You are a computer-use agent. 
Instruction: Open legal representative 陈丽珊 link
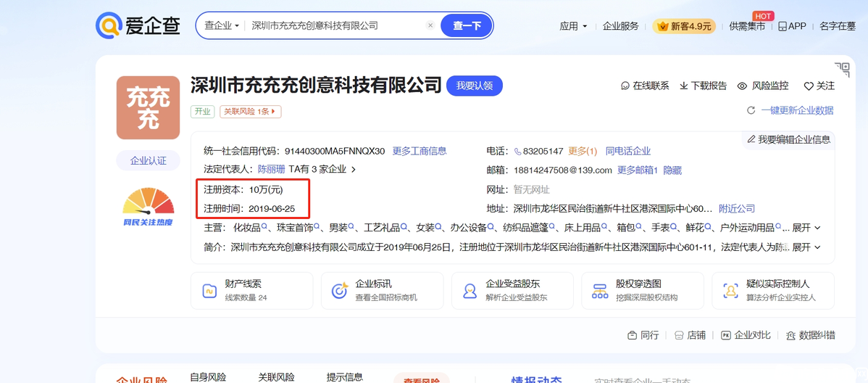[271, 170]
